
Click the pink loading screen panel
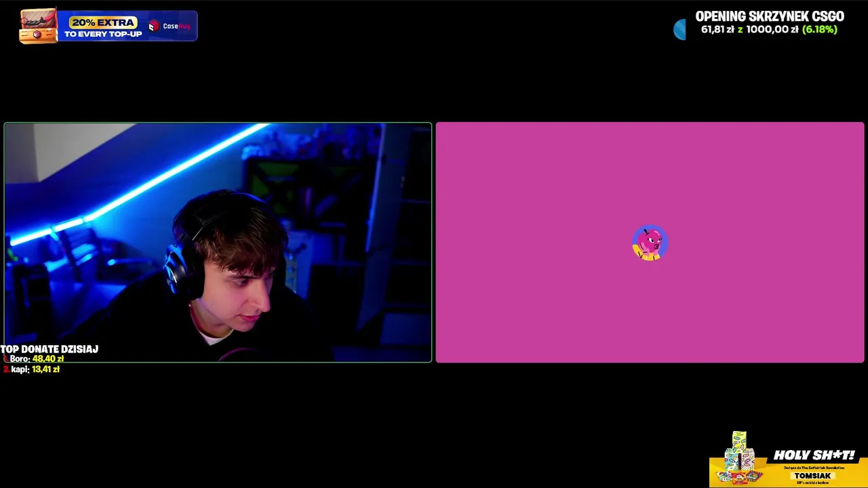pyautogui.click(x=650, y=243)
